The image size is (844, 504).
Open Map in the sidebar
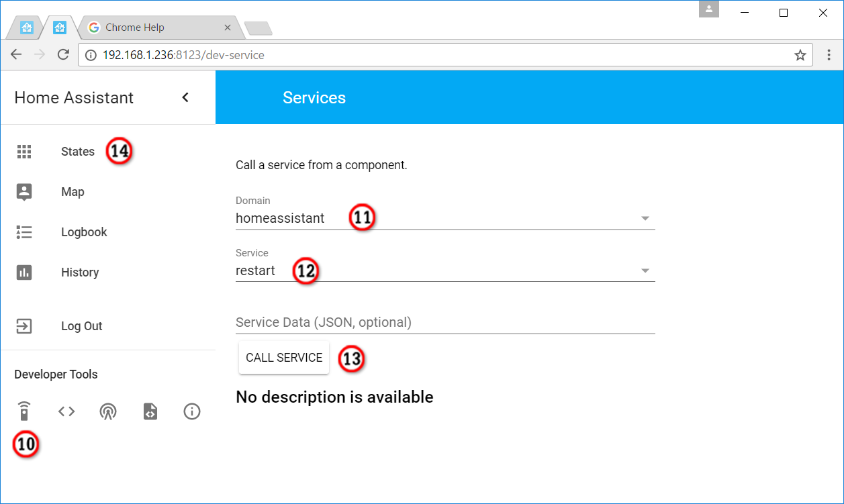[x=73, y=192]
